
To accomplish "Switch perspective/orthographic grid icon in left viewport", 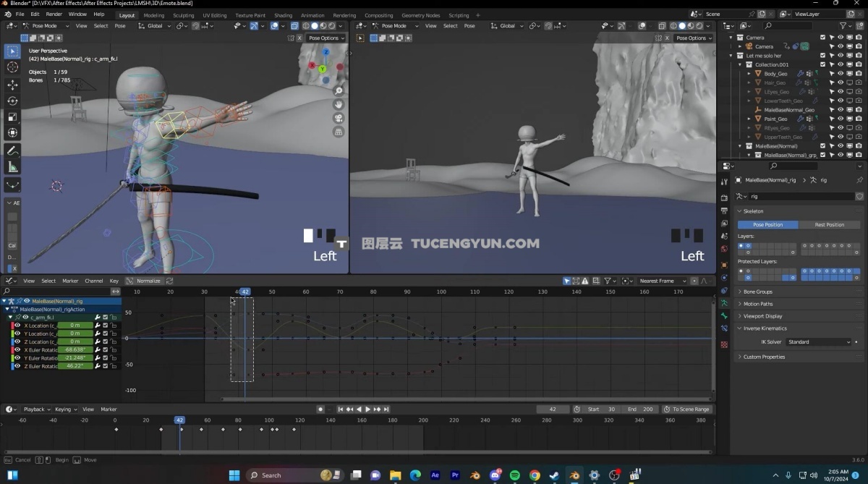I will [339, 132].
